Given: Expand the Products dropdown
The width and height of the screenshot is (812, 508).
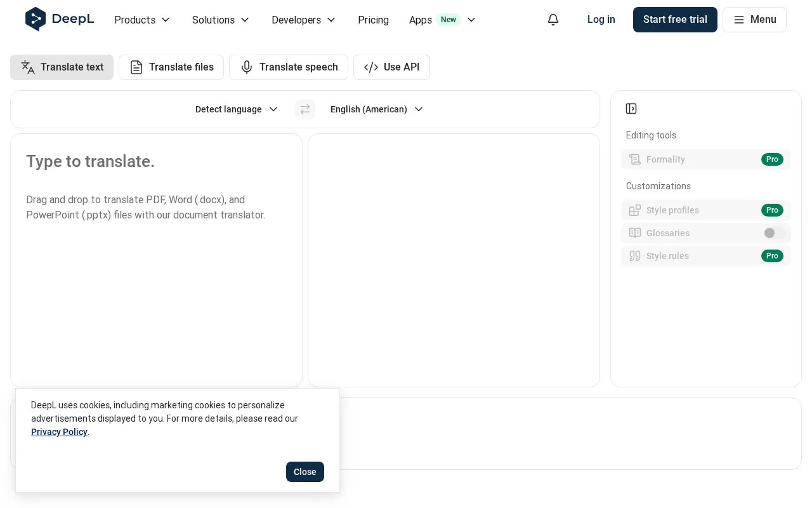Looking at the screenshot, I should pos(142,20).
